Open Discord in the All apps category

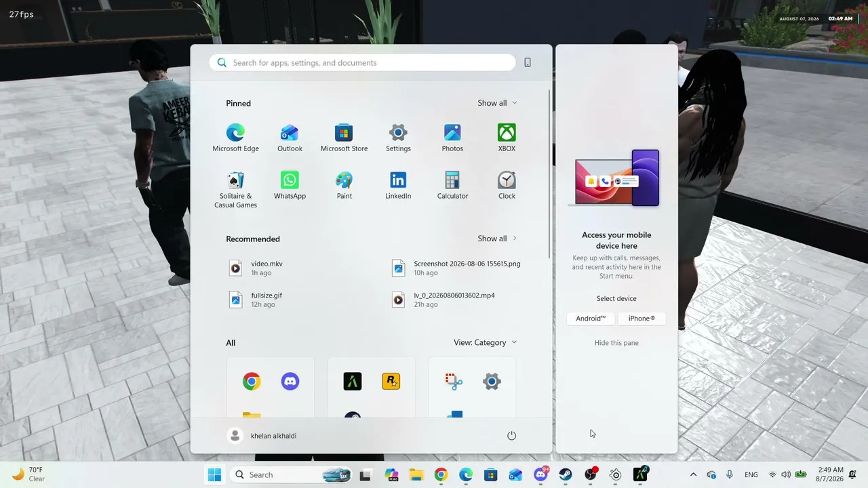[x=290, y=382]
